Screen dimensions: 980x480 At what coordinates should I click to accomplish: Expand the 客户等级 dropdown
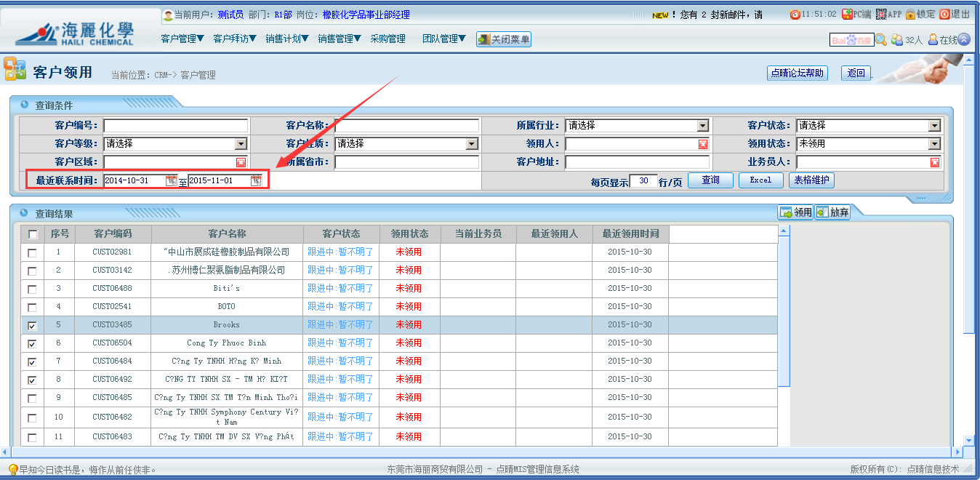(241, 144)
